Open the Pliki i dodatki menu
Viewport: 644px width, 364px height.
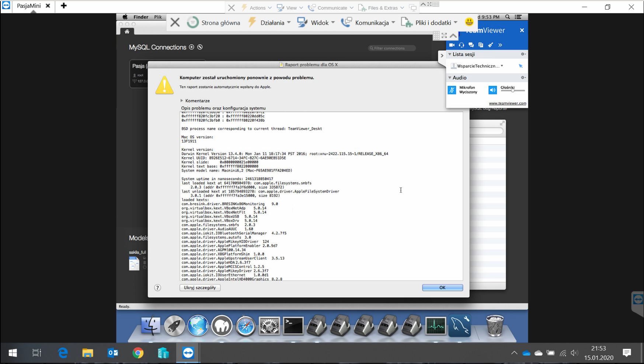tap(429, 22)
